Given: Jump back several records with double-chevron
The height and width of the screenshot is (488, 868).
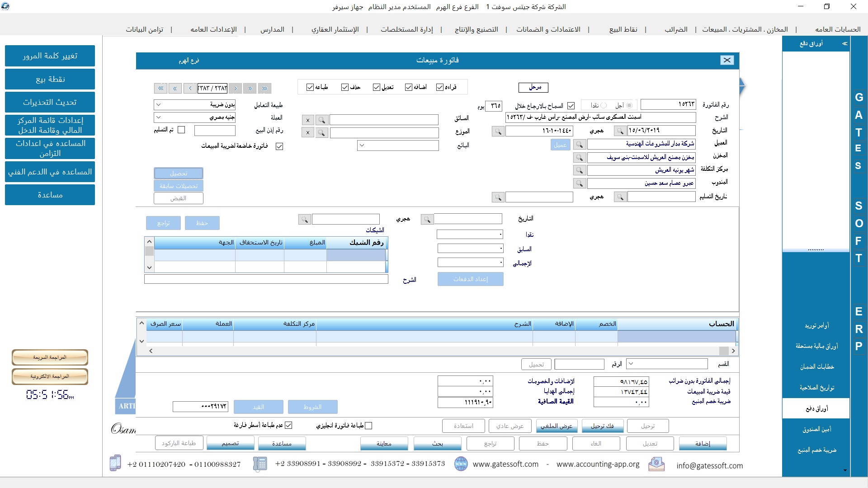Looking at the screenshot, I should pyautogui.click(x=175, y=88).
